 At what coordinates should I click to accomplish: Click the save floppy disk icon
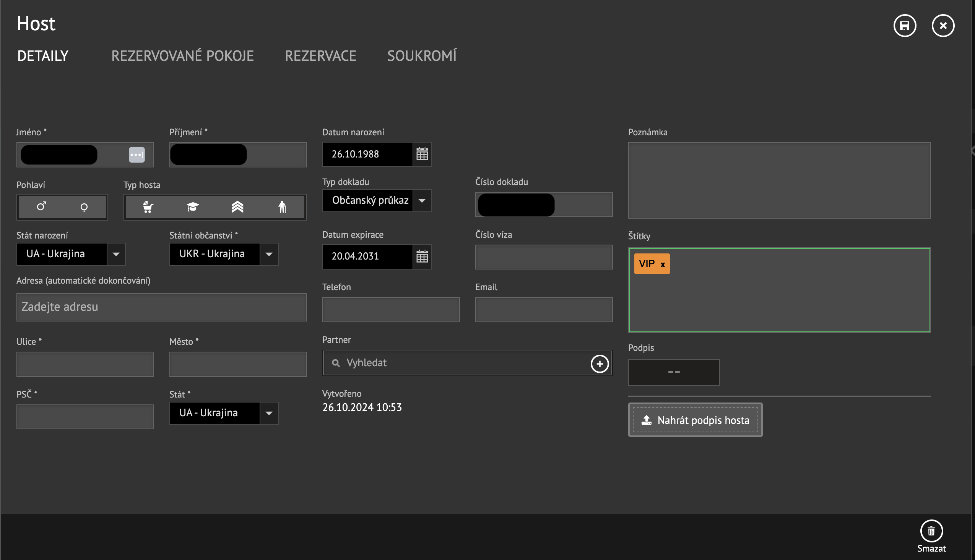[905, 26]
